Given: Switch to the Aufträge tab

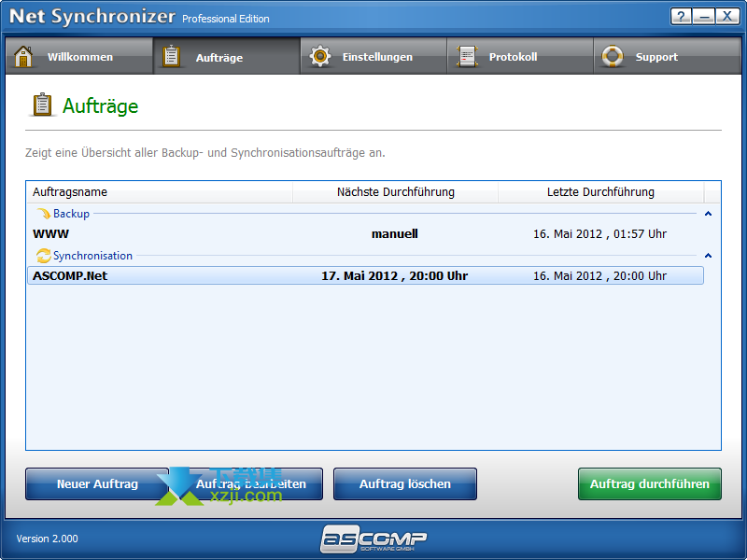Looking at the screenshot, I should pyautogui.click(x=227, y=57).
